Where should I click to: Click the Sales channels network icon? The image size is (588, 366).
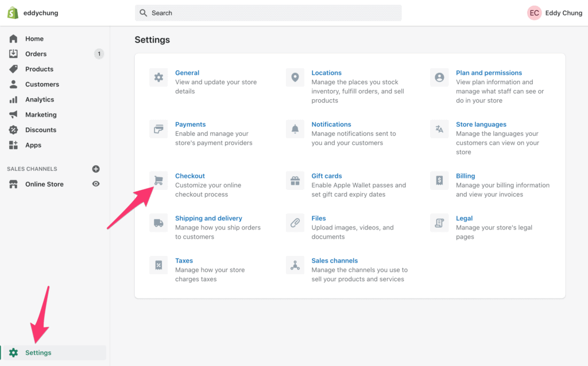295,265
